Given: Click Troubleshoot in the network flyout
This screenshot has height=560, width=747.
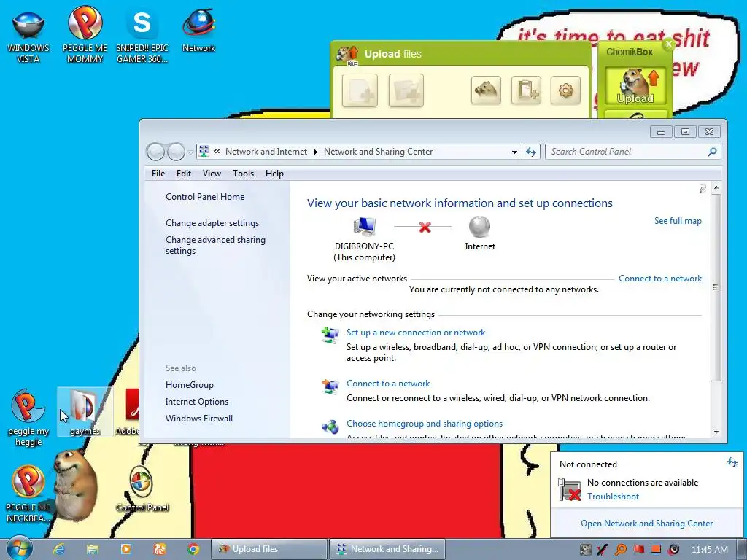Looking at the screenshot, I should 613,496.
